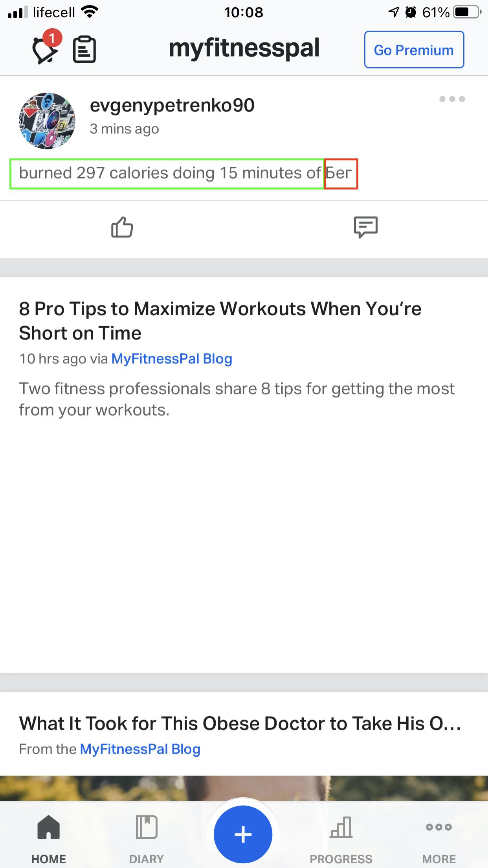Open the three-dot post options menu

(452, 99)
